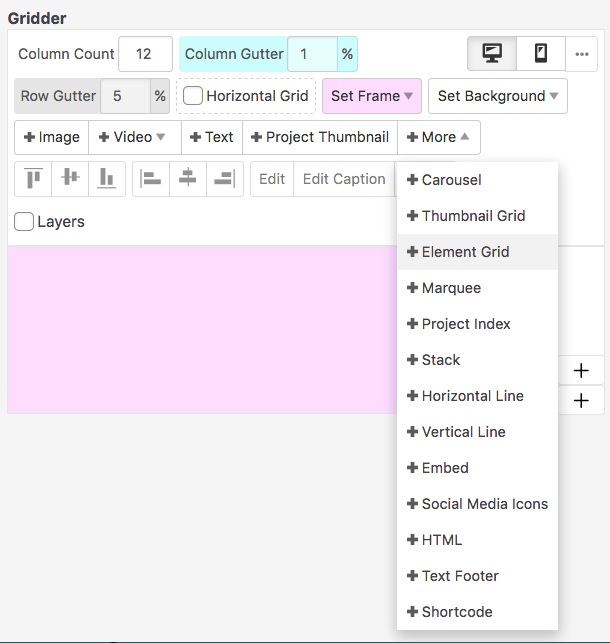This screenshot has width=610, height=643.
Task: Align selected elements to bottom
Action: click(x=106, y=179)
